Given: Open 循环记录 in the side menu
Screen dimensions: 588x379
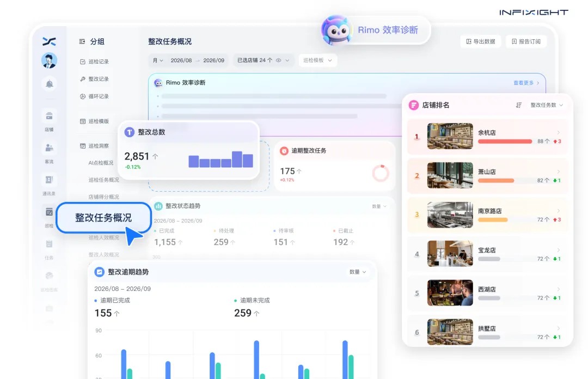Looking at the screenshot, I should pos(95,96).
